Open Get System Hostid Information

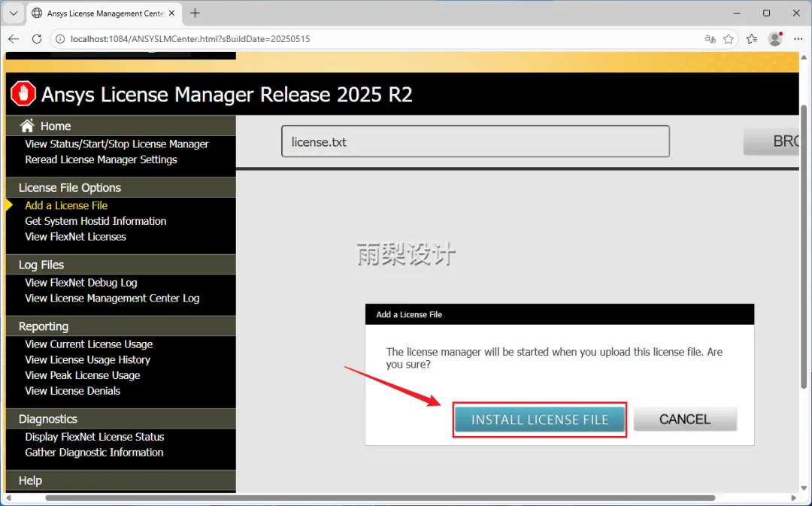(95, 221)
